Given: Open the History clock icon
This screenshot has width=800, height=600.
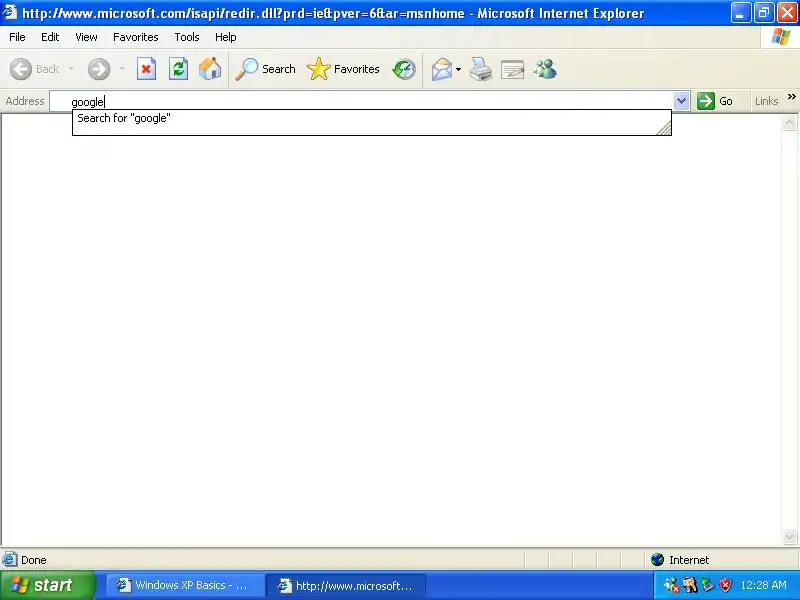Looking at the screenshot, I should [404, 69].
